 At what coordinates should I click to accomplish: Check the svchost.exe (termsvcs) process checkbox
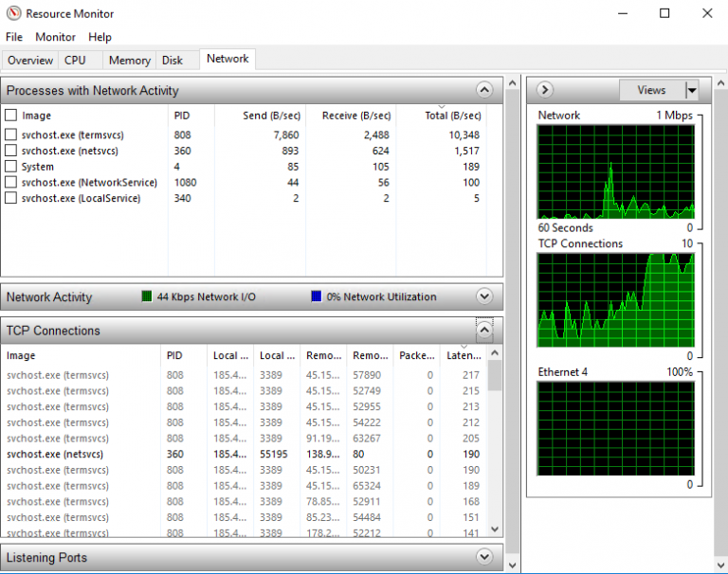coord(11,135)
